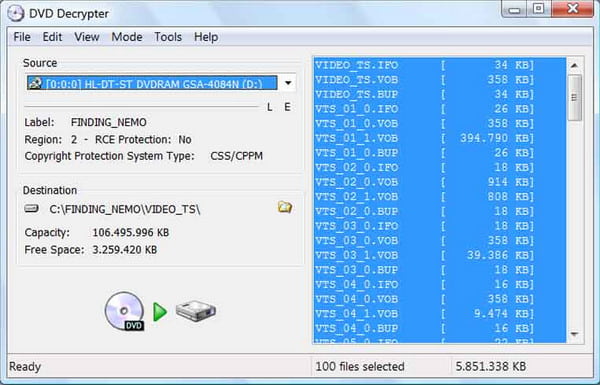Image resolution: width=600 pixels, height=385 pixels.
Task: Click the 100 files selected status entry
Action: tap(360, 367)
